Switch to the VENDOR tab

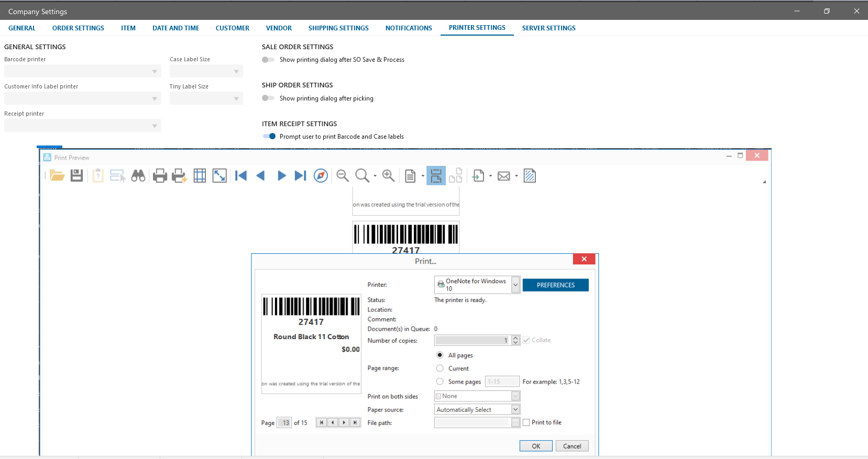(x=279, y=28)
